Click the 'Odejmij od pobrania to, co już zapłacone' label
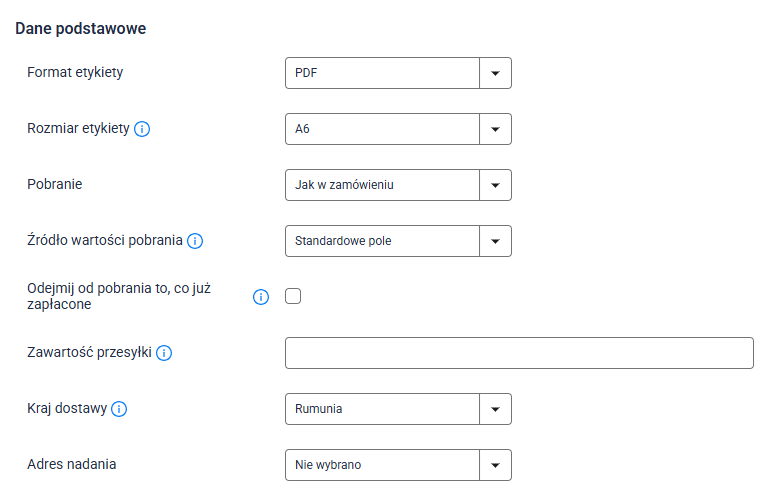The height and width of the screenshot is (503, 767). click(x=119, y=296)
